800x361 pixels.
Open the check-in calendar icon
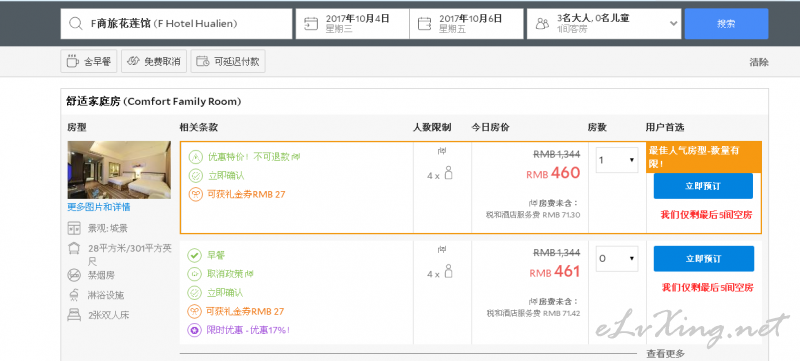[311, 23]
